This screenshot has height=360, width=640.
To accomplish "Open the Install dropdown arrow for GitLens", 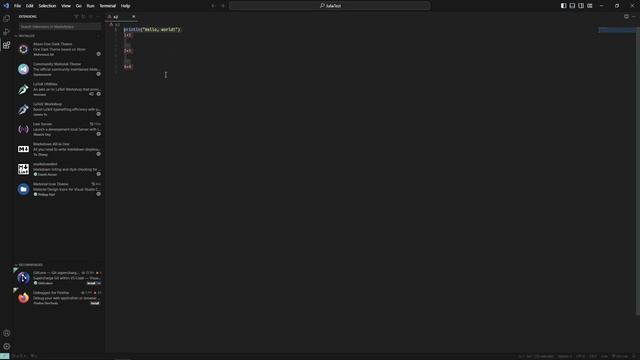I will [x=98, y=283].
